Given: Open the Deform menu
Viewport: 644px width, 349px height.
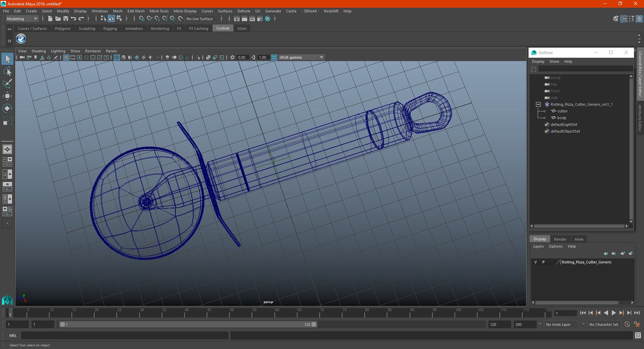Looking at the screenshot, I should [244, 11].
